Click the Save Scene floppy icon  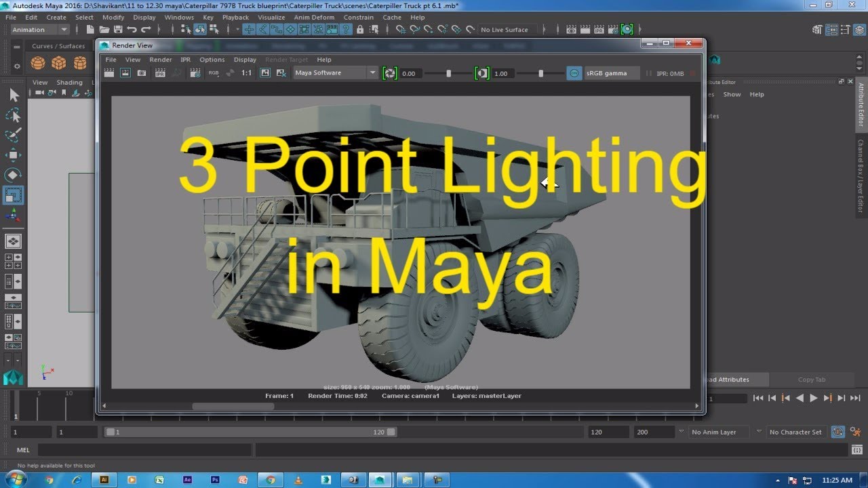tap(118, 30)
